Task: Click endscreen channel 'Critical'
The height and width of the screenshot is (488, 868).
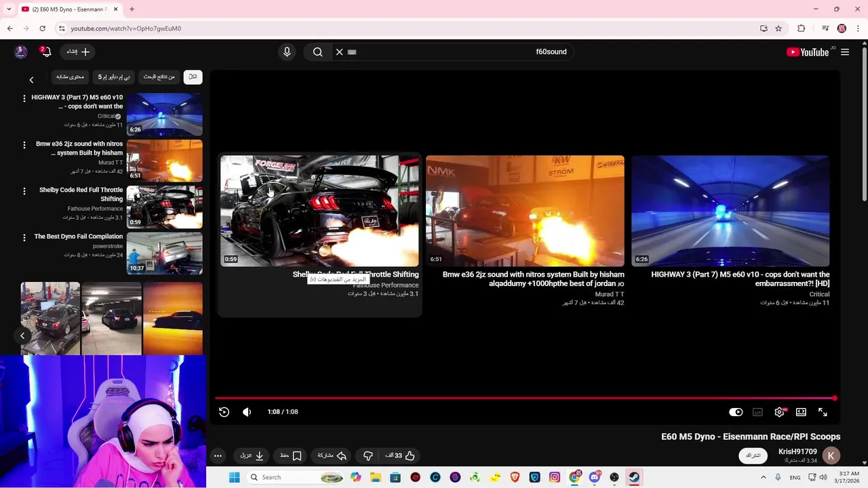Action: point(819,294)
